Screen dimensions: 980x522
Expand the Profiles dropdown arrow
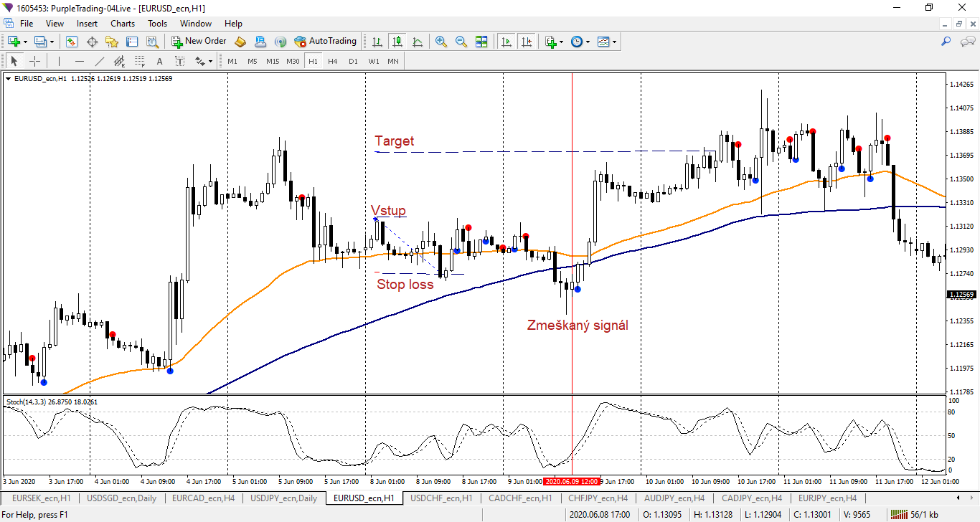(x=52, y=42)
